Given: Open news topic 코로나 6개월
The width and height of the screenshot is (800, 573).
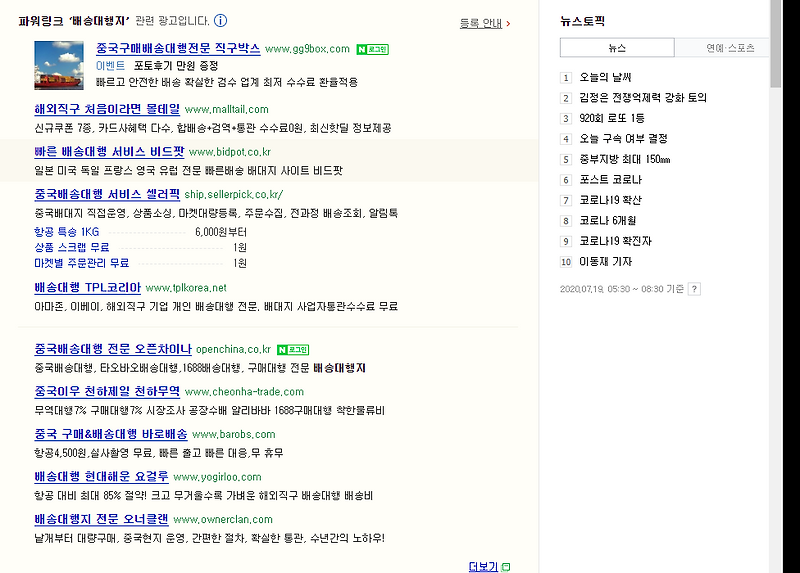Looking at the screenshot, I should pos(608,220).
